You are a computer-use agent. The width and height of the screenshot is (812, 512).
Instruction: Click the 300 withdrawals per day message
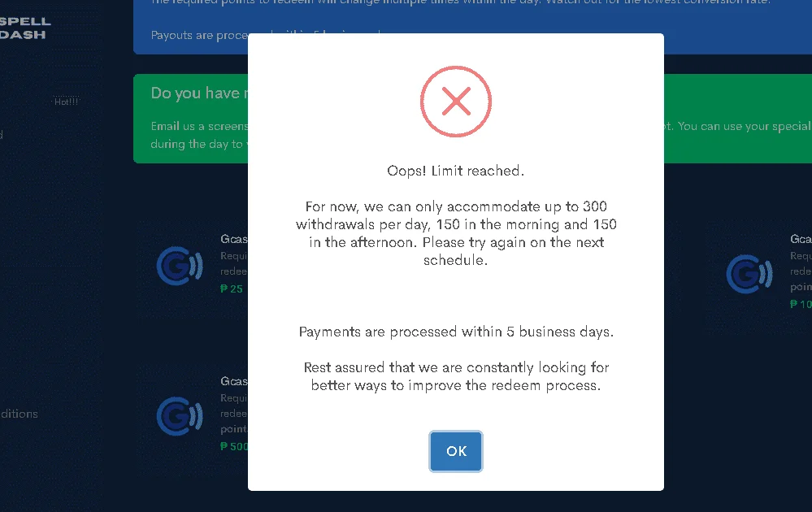456,233
